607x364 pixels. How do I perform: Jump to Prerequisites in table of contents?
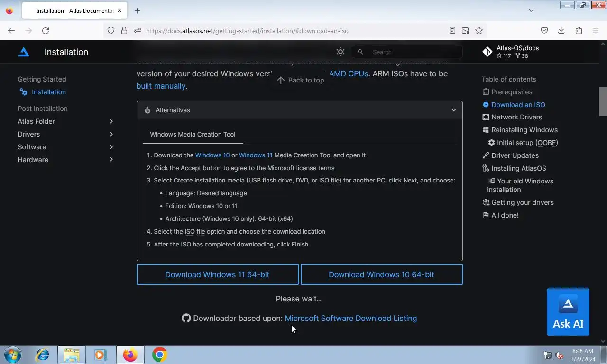tap(512, 92)
